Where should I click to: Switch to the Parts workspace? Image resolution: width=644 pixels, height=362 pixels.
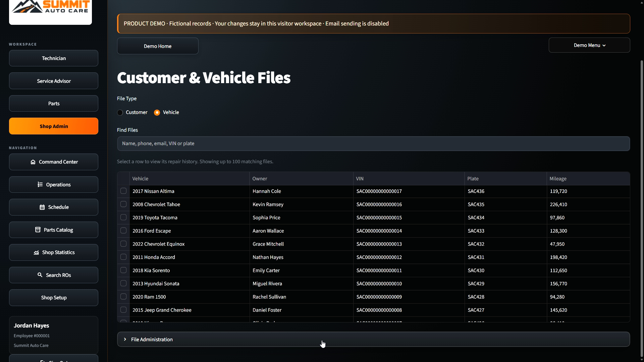point(54,104)
